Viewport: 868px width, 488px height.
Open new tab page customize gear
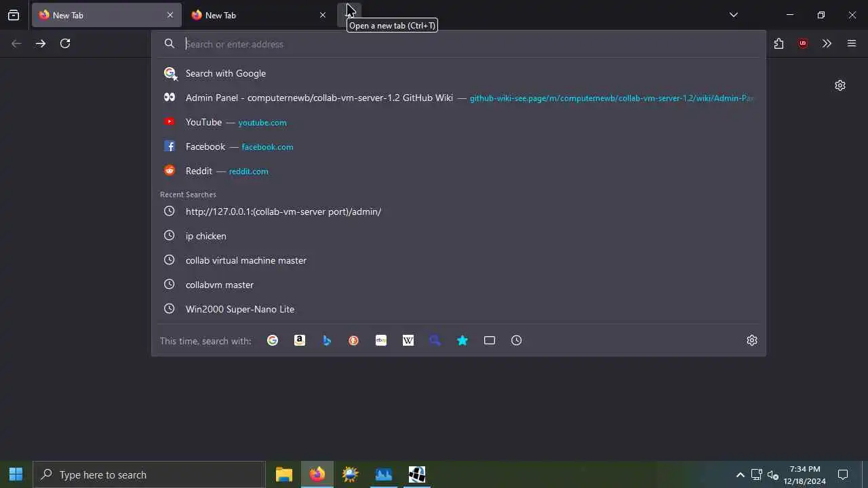840,85
